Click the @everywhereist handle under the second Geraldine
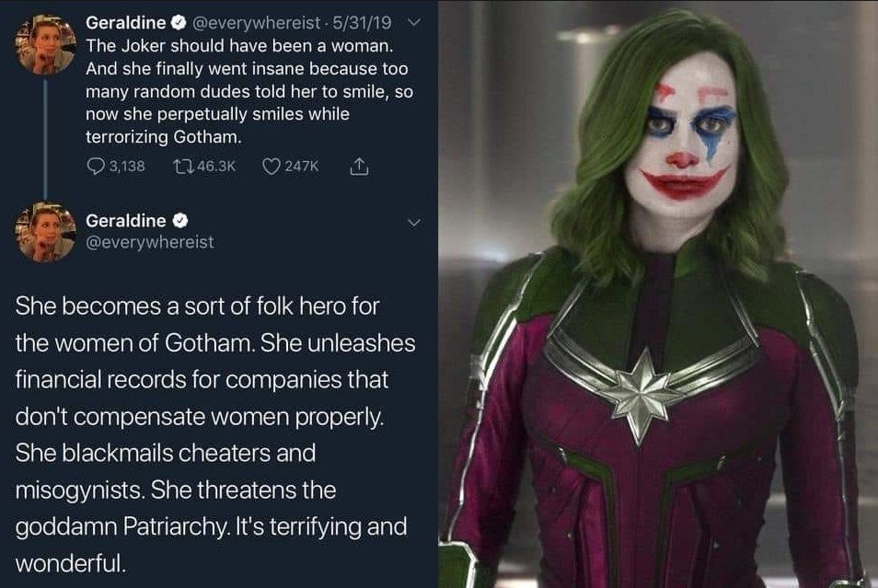Image resolution: width=878 pixels, height=588 pixels. pos(149,242)
